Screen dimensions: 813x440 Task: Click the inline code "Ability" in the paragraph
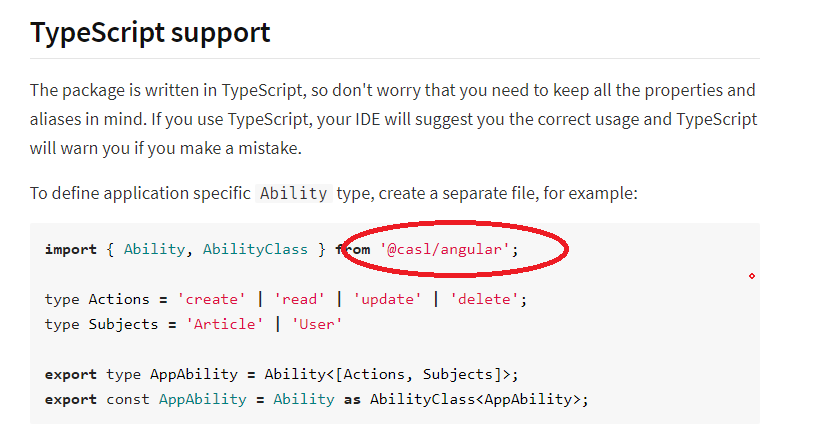[x=293, y=193]
